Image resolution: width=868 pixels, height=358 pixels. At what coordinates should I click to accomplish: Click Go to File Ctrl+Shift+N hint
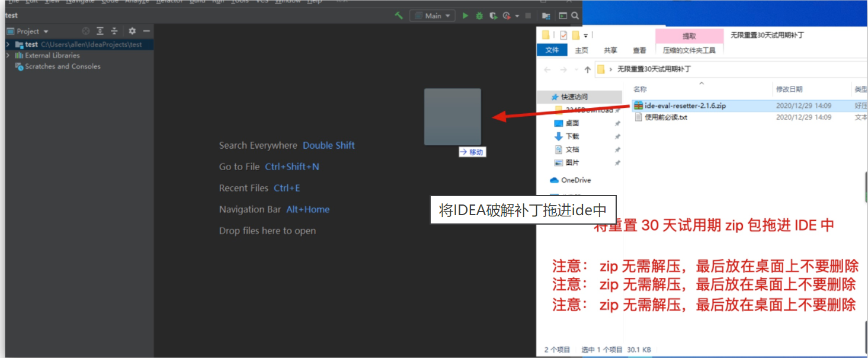(x=269, y=167)
